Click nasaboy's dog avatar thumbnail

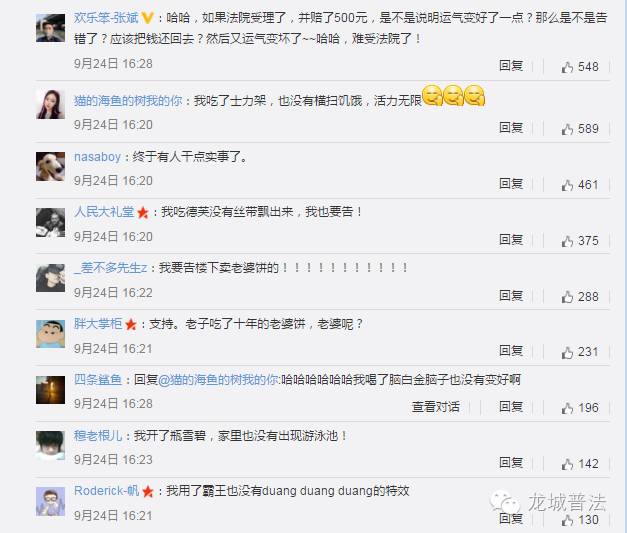point(50,166)
